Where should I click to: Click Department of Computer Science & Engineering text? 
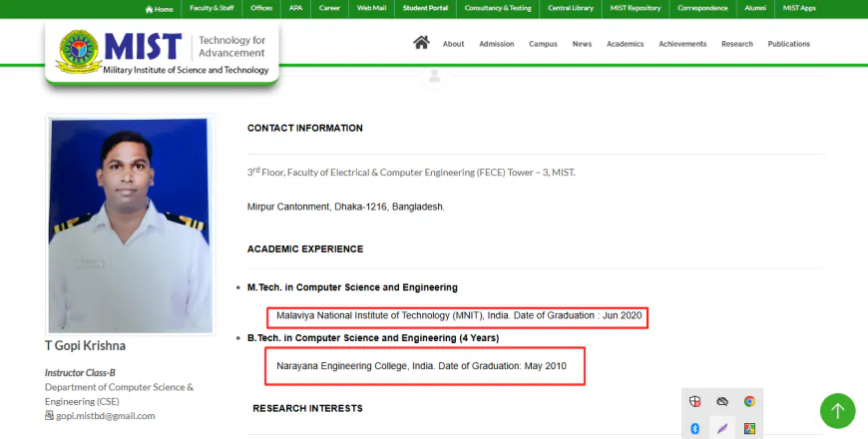tap(119, 394)
